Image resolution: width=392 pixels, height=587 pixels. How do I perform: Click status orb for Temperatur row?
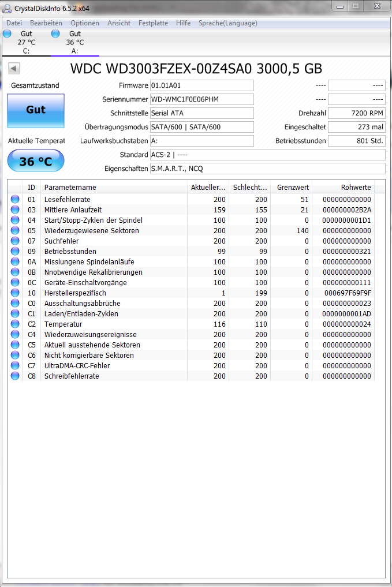(15, 324)
